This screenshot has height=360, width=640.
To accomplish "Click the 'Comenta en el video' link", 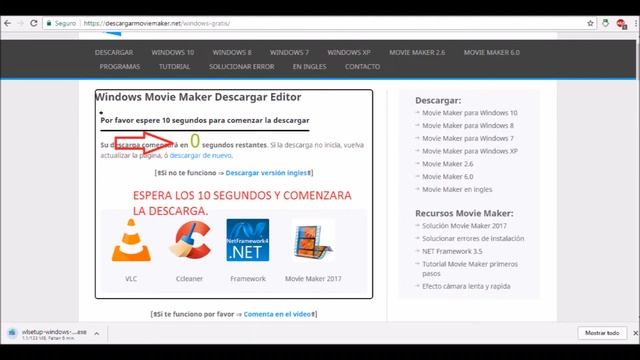I will (x=278, y=314).
